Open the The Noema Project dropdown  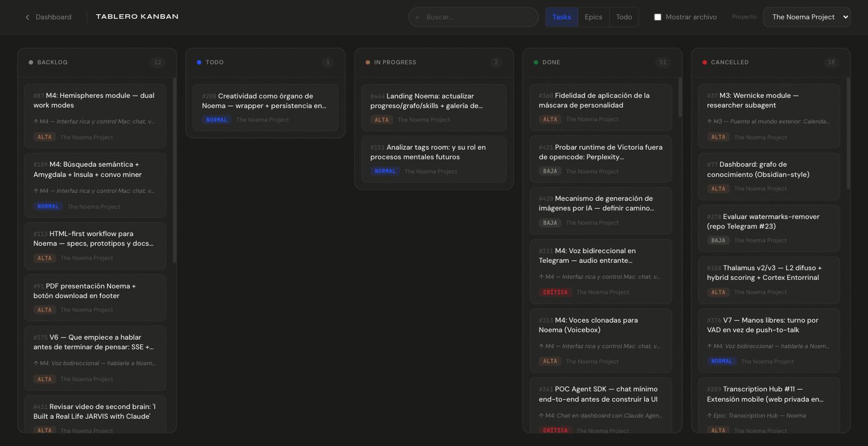pos(807,17)
